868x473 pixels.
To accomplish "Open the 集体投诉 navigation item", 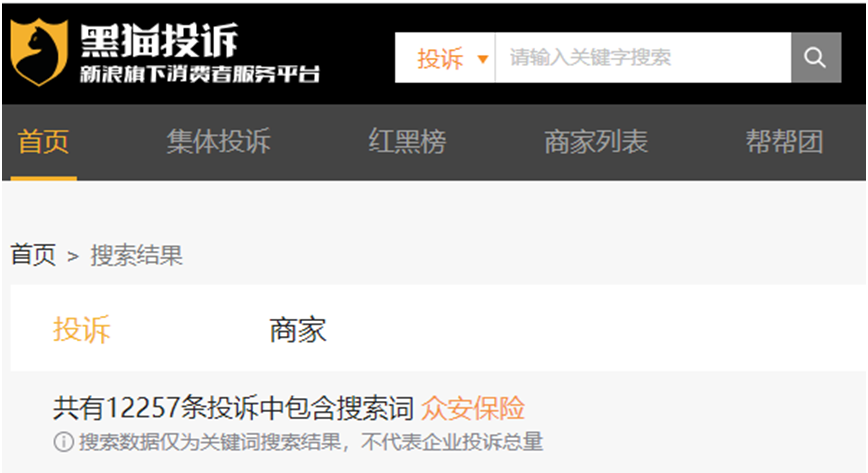I will click(219, 142).
